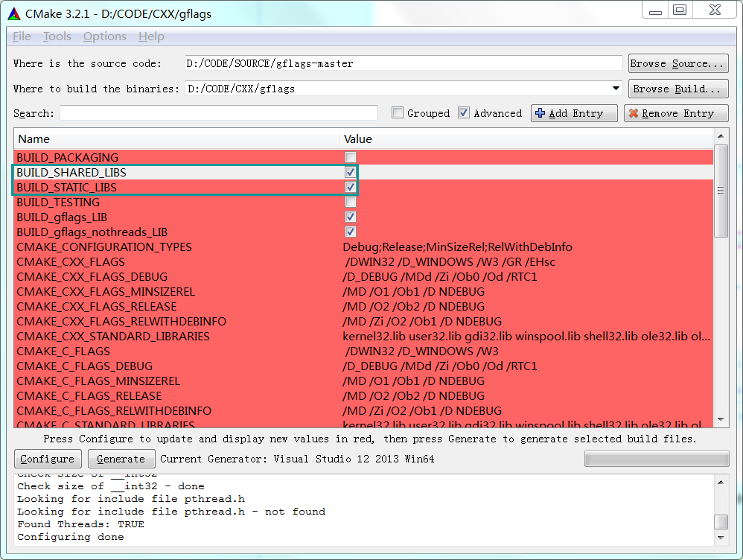Screen dimensions: 743x560
Task: Uncheck the BUILD_SHARED_LIBS option
Action: pyautogui.click(x=351, y=172)
